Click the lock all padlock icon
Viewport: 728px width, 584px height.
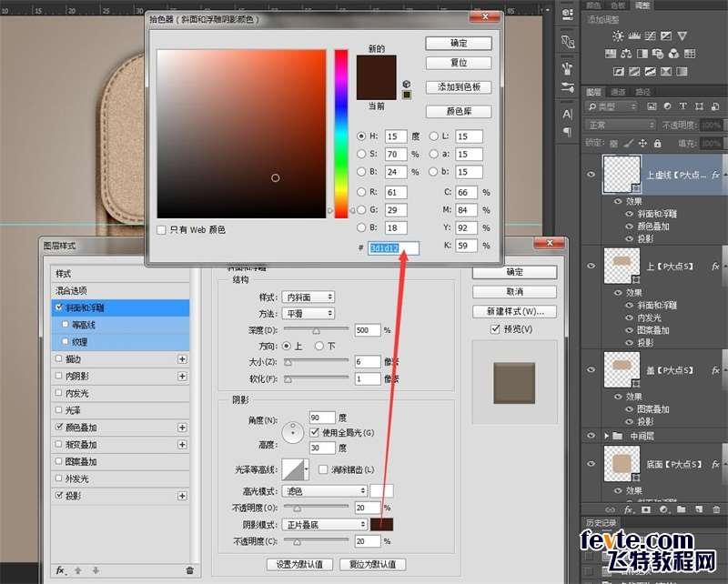657,144
